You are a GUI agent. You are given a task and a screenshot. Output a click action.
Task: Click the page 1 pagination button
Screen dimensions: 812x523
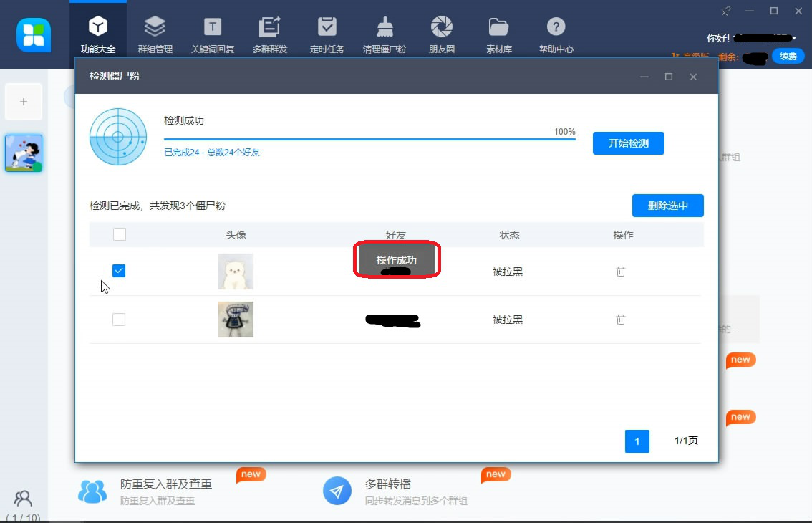(637, 441)
